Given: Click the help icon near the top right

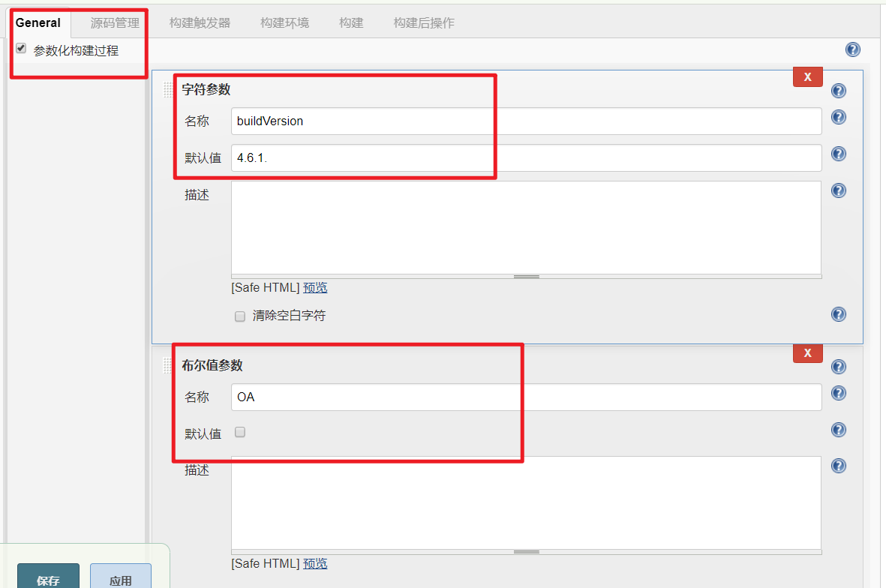Looking at the screenshot, I should pos(853,49).
